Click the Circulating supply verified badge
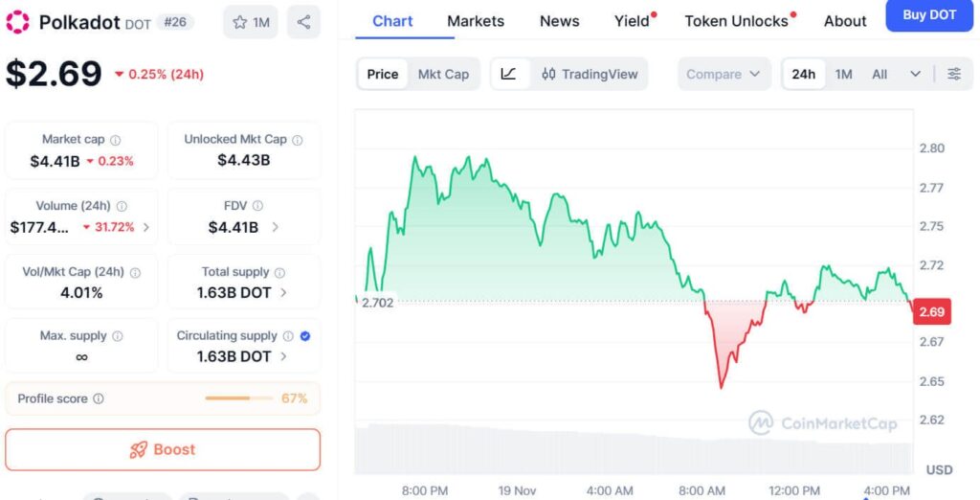Screen dimensions: 980x500 pos(305,336)
